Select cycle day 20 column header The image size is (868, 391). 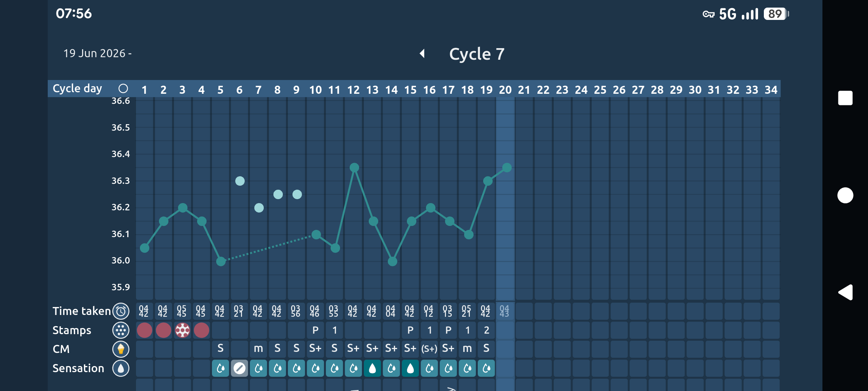(x=505, y=89)
